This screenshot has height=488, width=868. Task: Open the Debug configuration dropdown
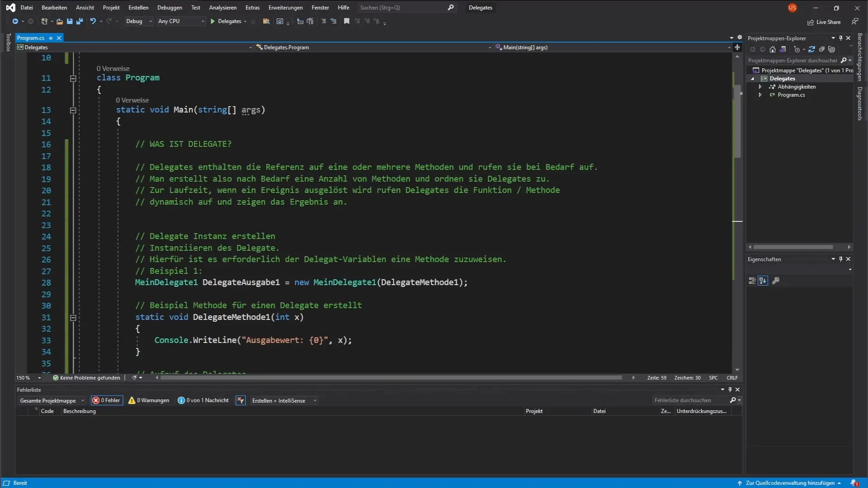139,21
